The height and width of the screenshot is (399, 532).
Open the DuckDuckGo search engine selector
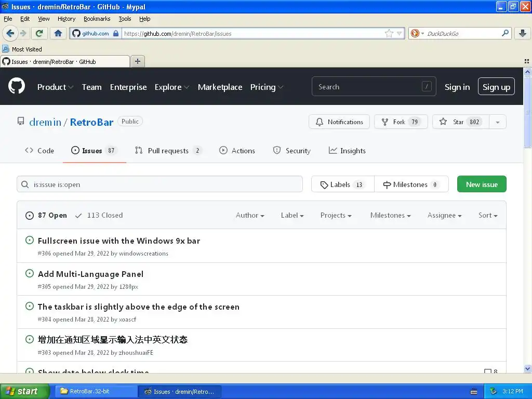click(417, 33)
